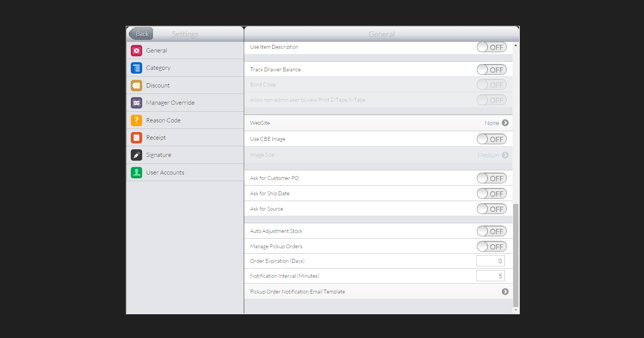Open Pickup Order Notification Email Template arrow

[x=505, y=292]
